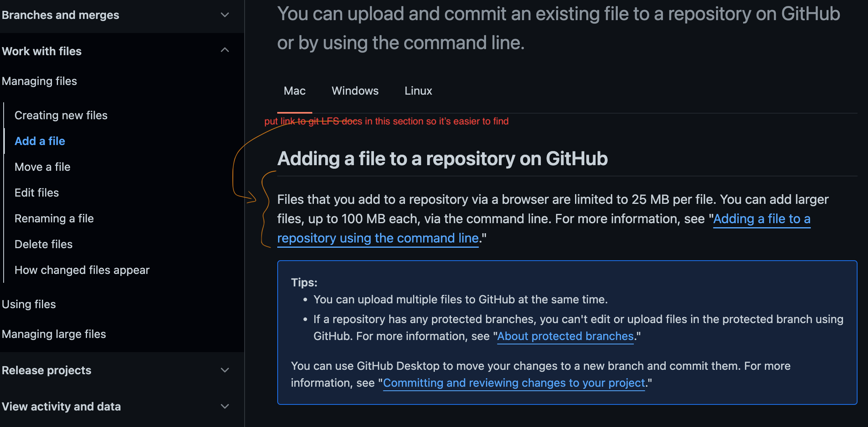Viewport: 868px width, 427px height.
Task: Open the Managing large files section
Action: [x=54, y=334]
